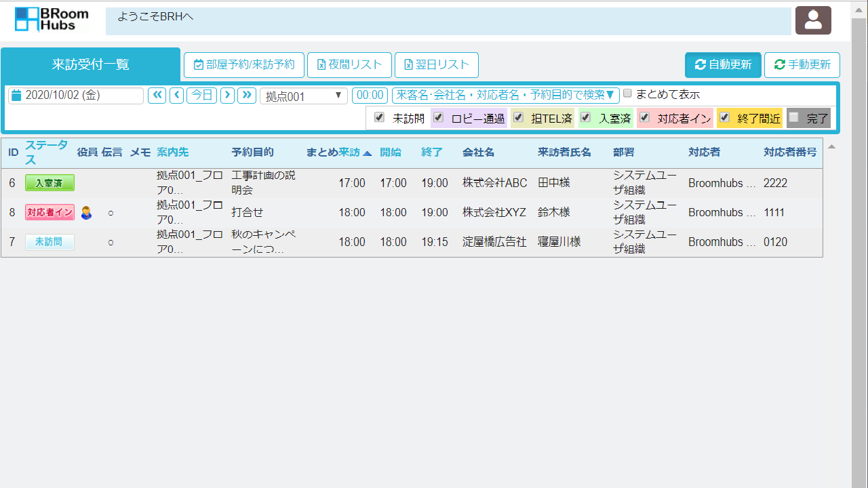Click the ようこそBRHへ message bar
This screenshot has height=488, width=868.
tap(448, 21)
